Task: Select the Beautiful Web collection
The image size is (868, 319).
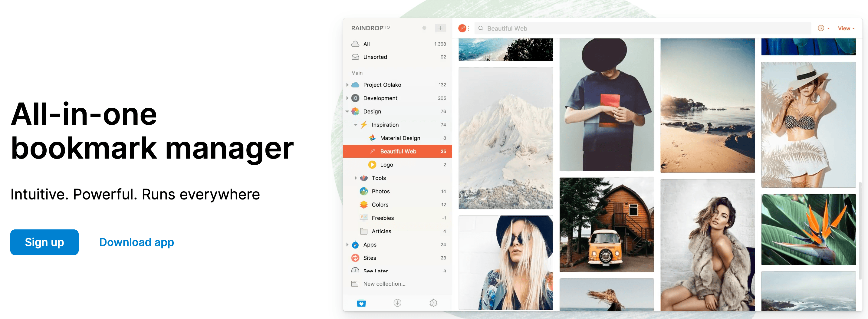Action: pyautogui.click(x=397, y=151)
